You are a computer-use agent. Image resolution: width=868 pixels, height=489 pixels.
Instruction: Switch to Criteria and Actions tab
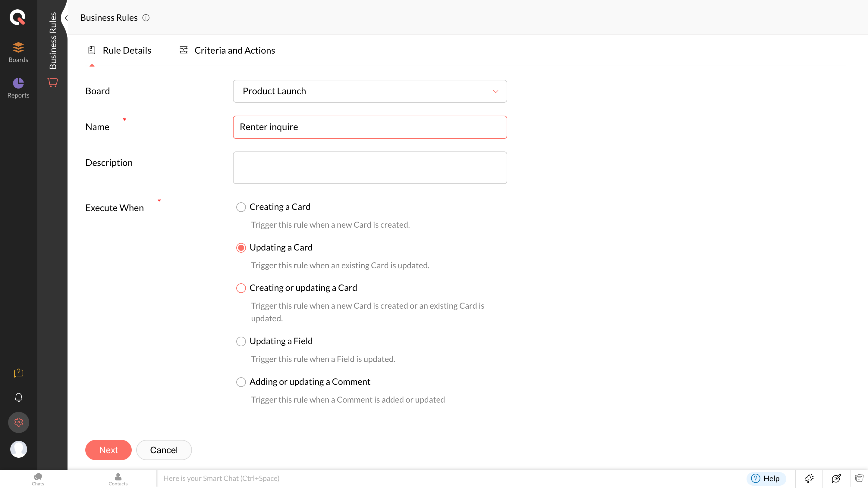[227, 51]
